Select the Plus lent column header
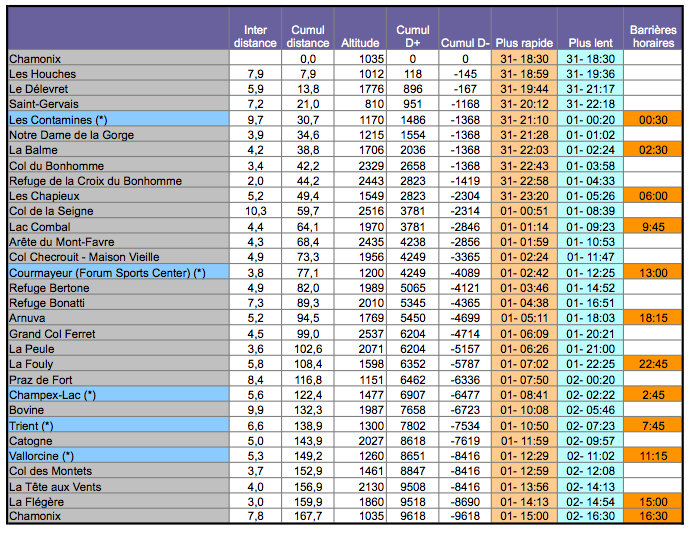The image size is (691, 533). pyautogui.click(x=590, y=44)
